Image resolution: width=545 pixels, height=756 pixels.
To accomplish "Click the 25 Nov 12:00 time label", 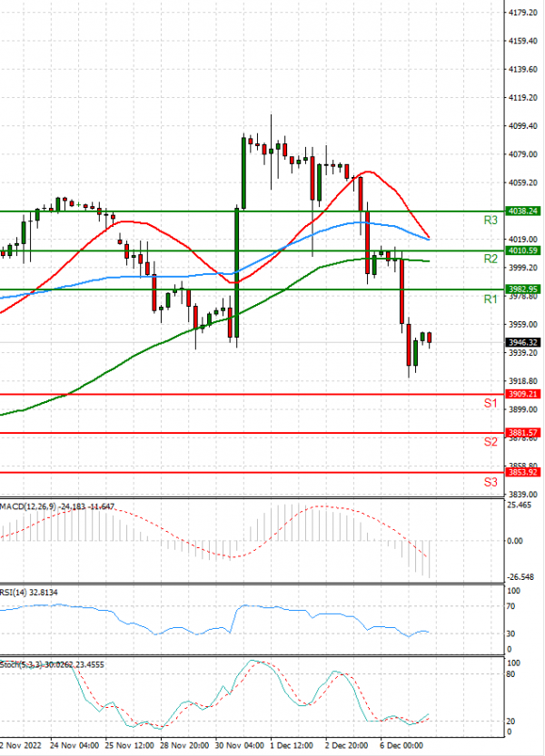I will point(129,745).
